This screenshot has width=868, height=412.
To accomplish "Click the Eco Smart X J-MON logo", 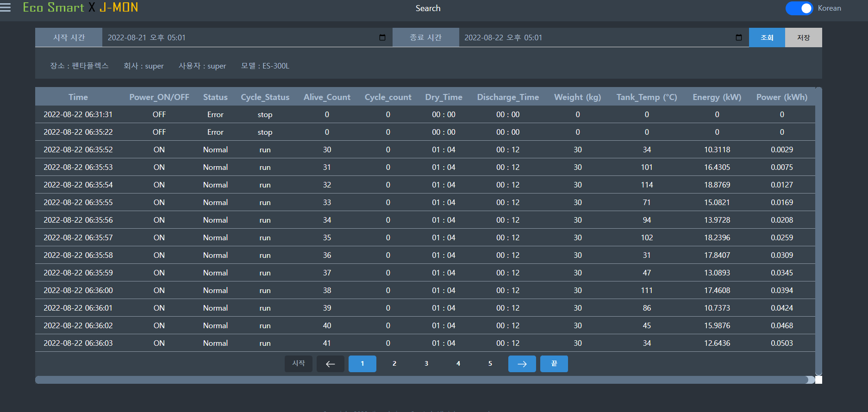I will coord(81,7).
